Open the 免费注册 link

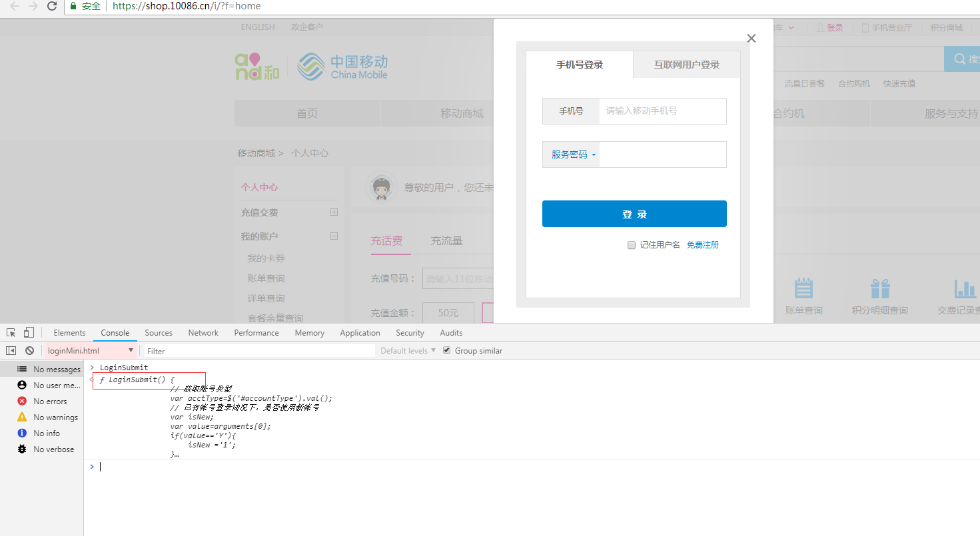703,245
